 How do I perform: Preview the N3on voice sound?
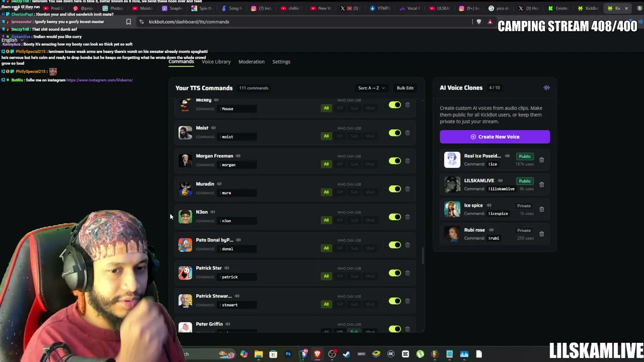(x=213, y=212)
